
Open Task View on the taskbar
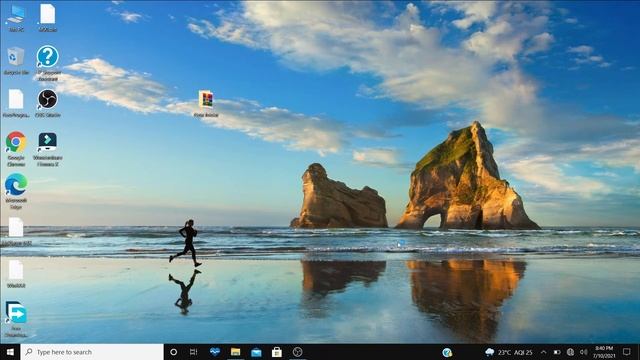click(x=193, y=352)
